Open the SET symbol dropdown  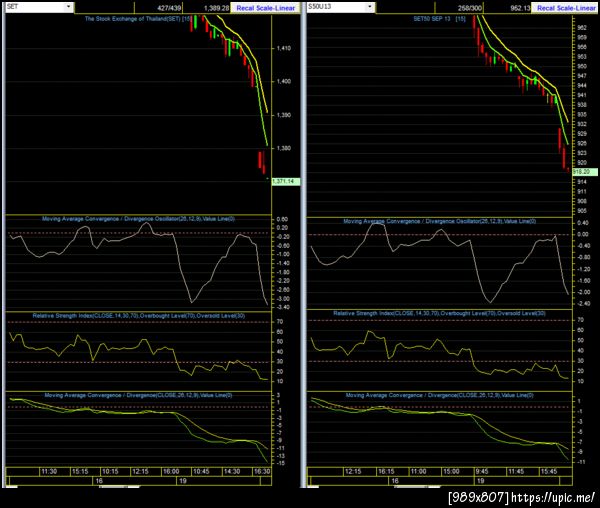[x=68, y=7]
